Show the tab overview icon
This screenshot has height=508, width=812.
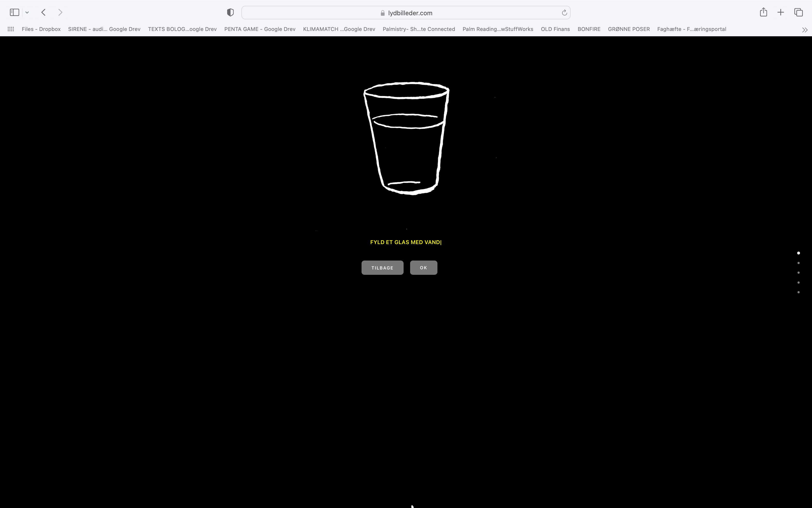(798, 12)
